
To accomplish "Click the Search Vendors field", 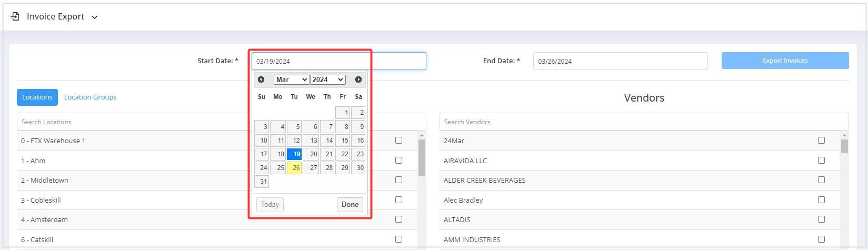I will (644, 122).
